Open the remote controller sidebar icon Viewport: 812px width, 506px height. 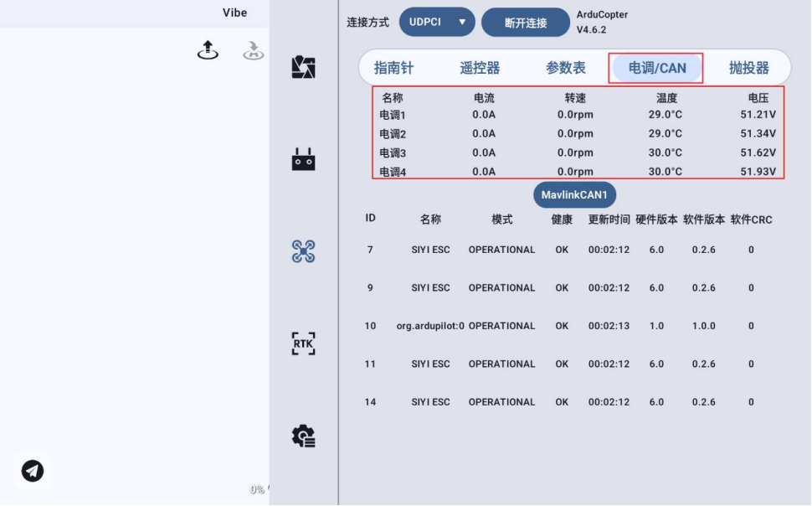pyautogui.click(x=303, y=159)
